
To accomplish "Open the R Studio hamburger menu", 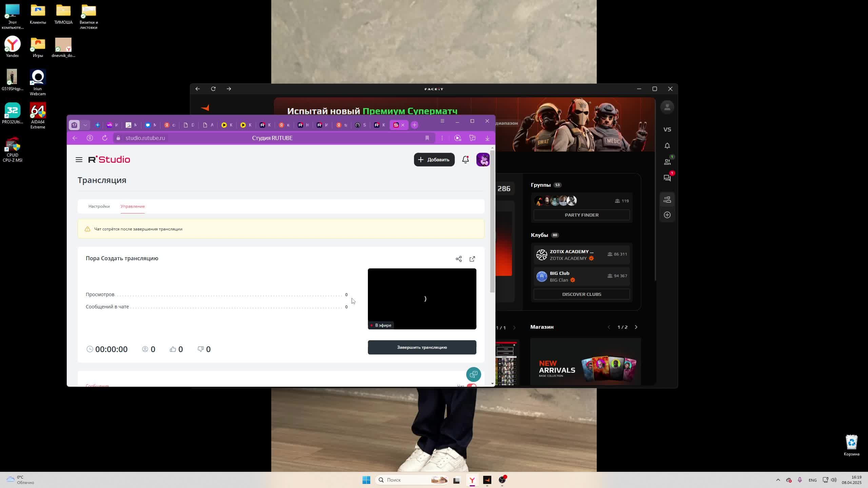I will click(x=79, y=160).
